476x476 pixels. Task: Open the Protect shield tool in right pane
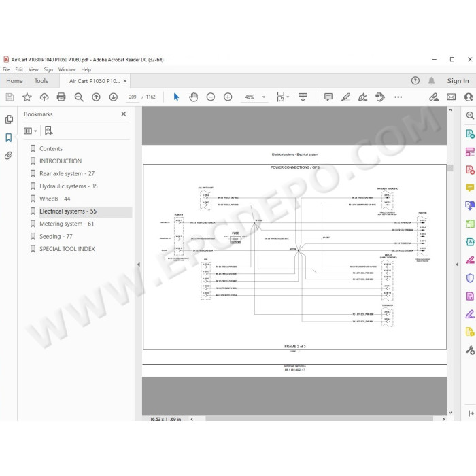click(x=470, y=278)
